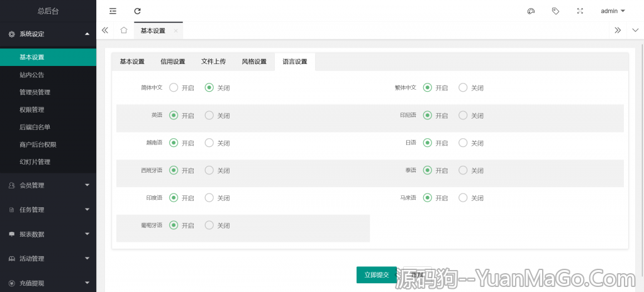
Task: Expand the 活动管理 menu
Action: point(87,258)
